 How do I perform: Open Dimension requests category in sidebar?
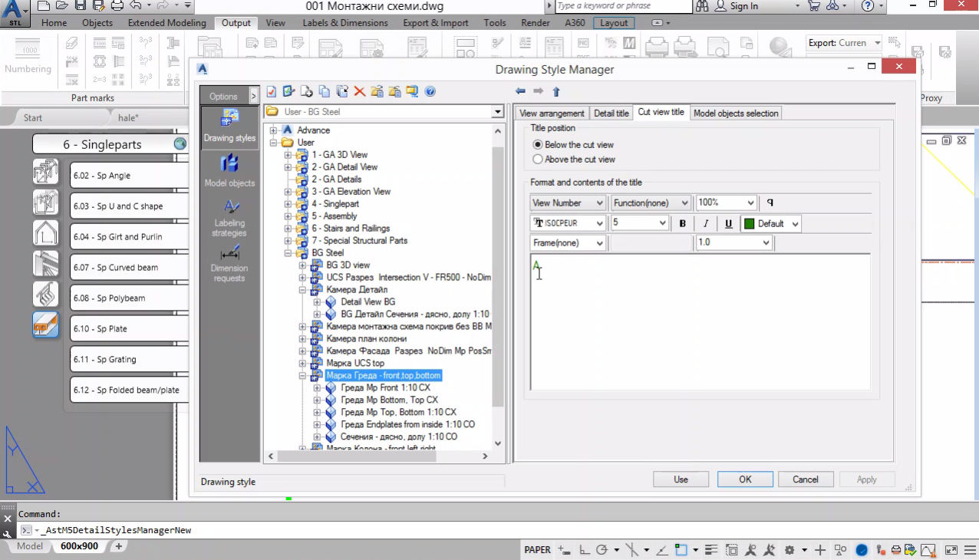tap(229, 262)
